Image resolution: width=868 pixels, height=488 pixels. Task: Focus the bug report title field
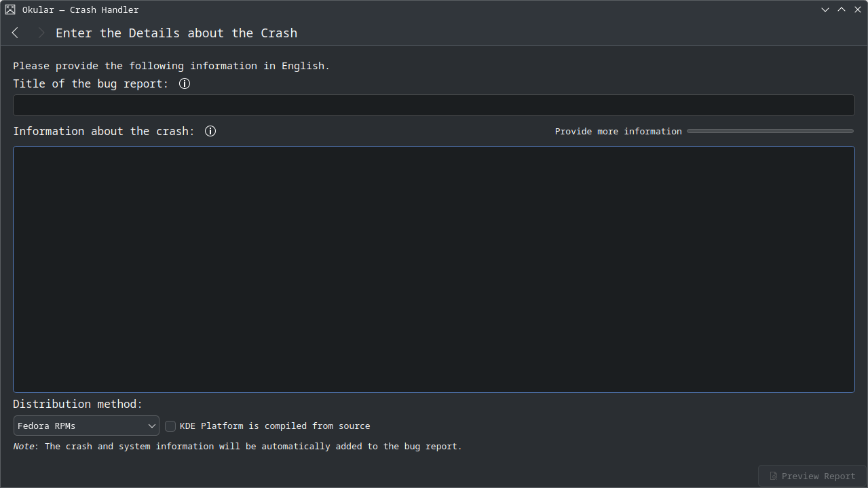[434, 105]
